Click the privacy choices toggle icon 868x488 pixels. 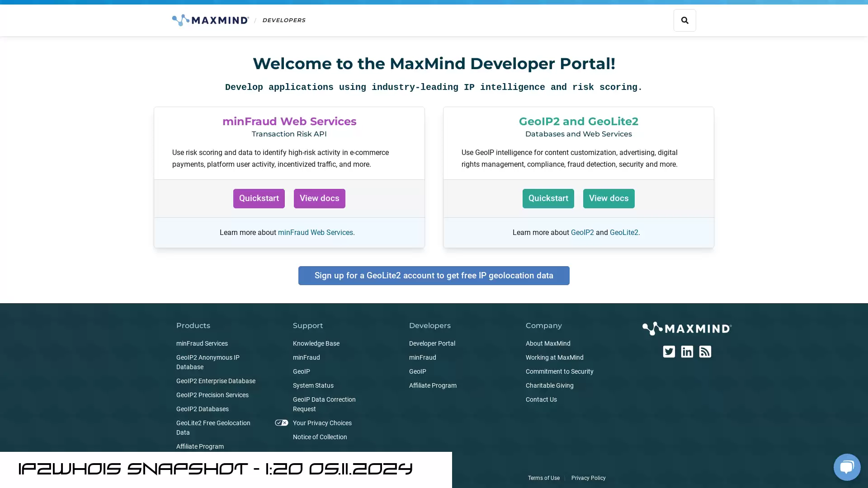tap(281, 423)
